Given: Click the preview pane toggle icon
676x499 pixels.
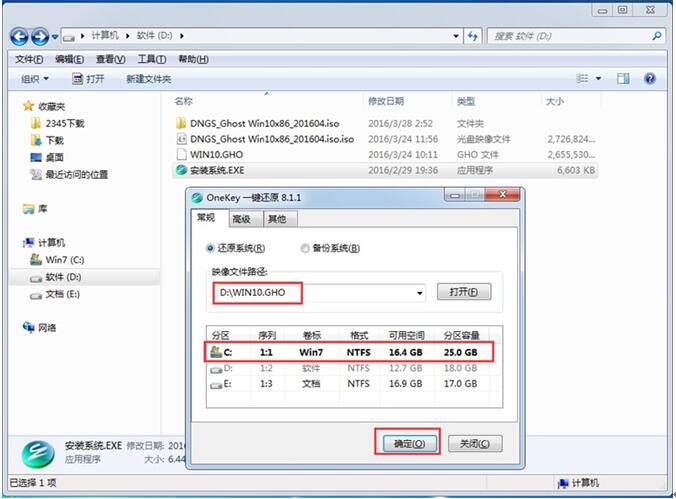Looking at the screenshot, I should 623,78.
